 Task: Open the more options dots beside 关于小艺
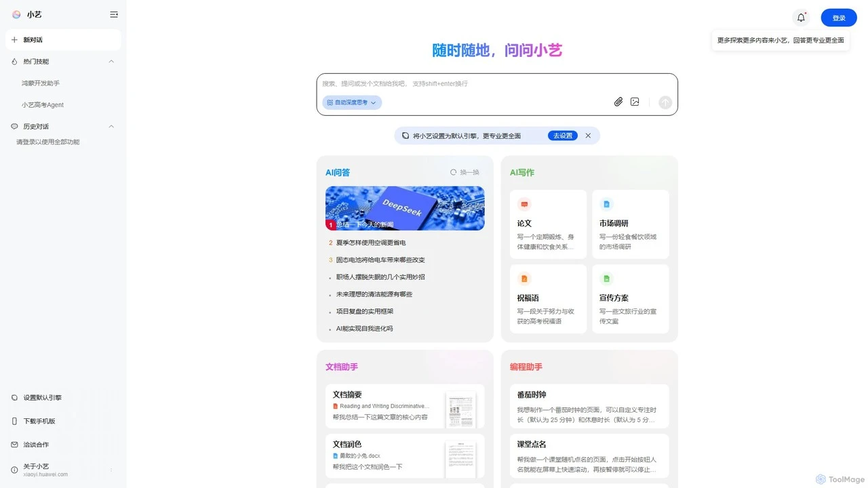coord(111,470)
